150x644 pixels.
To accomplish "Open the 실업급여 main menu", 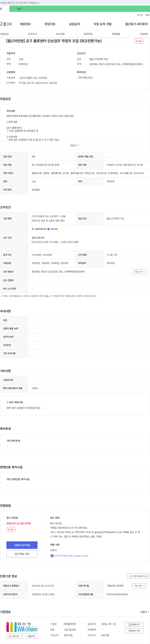I will click(x=74, y=24).
